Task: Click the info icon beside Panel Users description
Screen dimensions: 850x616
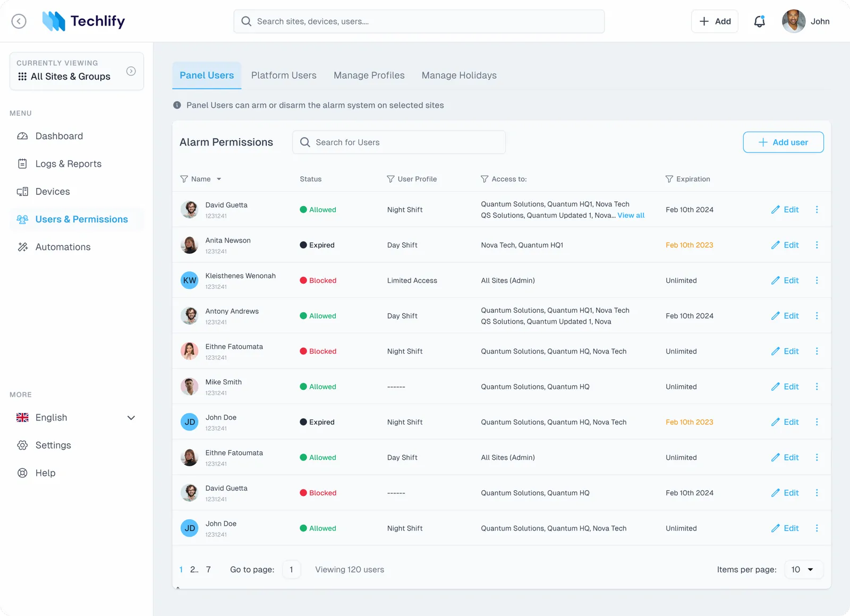Action: (x=177, y=105)
